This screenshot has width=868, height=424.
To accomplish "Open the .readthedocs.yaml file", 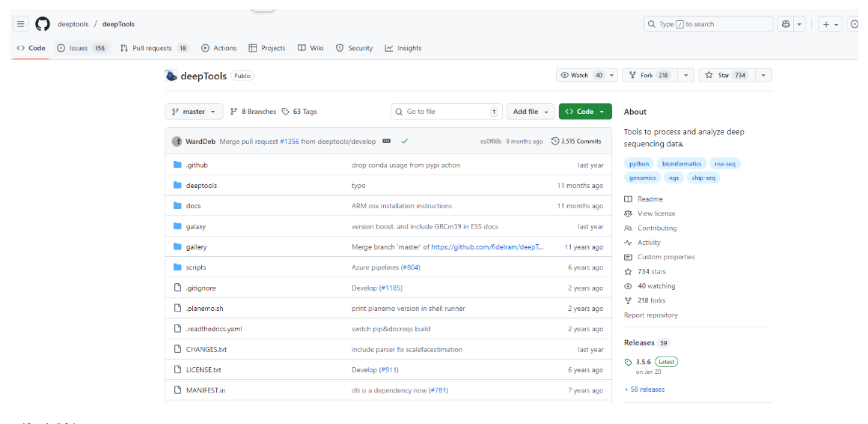I will click(214, 329).
